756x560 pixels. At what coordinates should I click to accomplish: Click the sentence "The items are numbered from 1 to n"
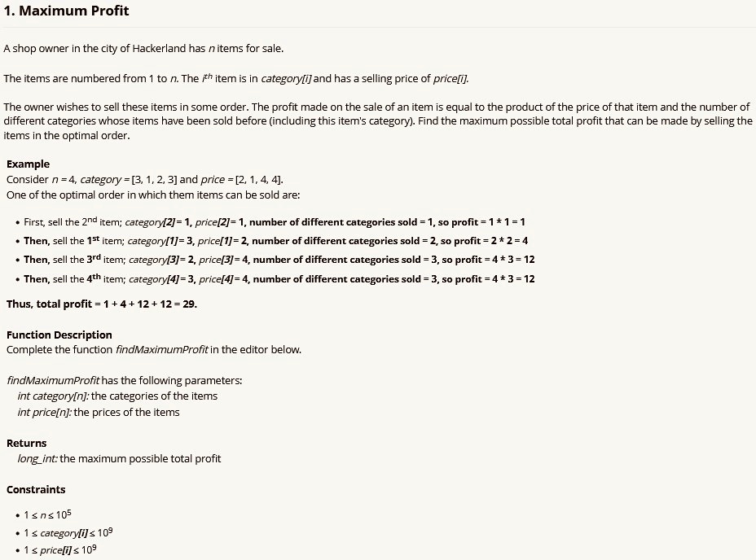pos(236,79)
